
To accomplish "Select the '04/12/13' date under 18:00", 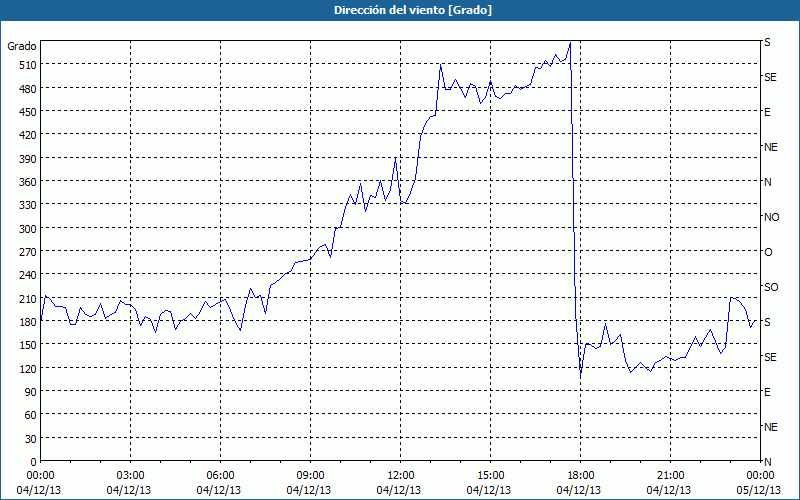I will [579, 490].
